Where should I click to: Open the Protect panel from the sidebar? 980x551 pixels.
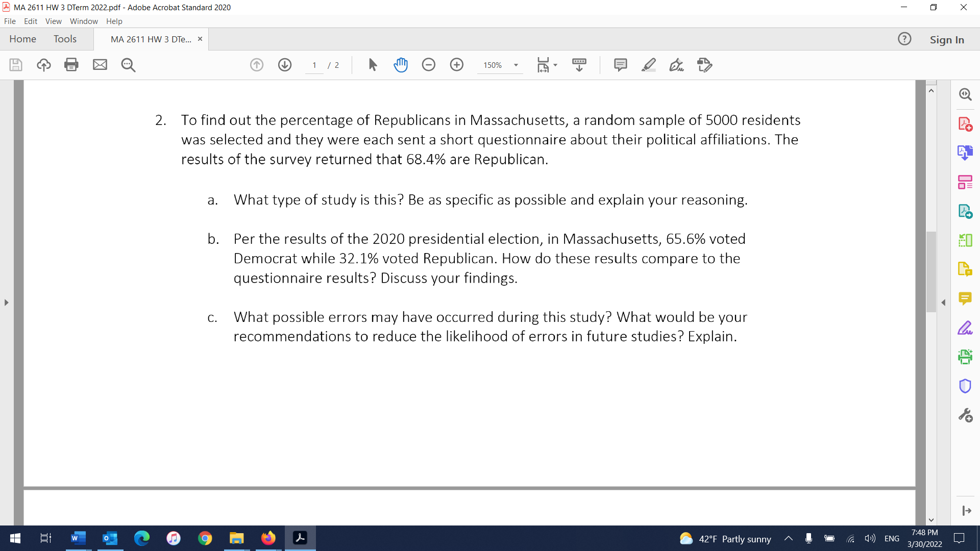tap(965, 386)
